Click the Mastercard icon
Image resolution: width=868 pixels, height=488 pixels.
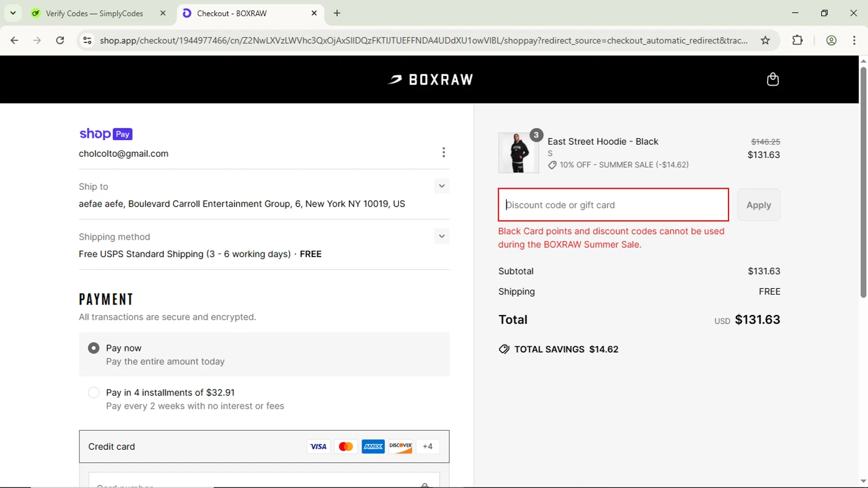click(346, 446)
